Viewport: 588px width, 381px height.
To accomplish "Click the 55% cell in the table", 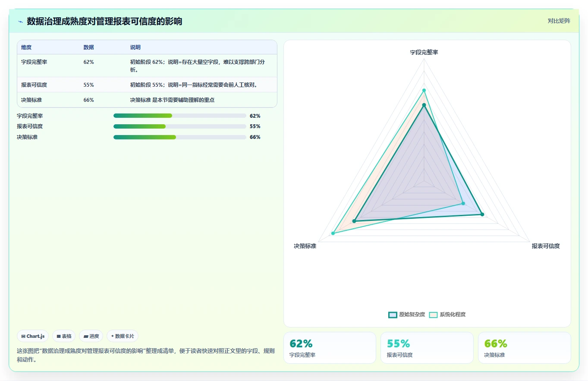I will point(88,85).
